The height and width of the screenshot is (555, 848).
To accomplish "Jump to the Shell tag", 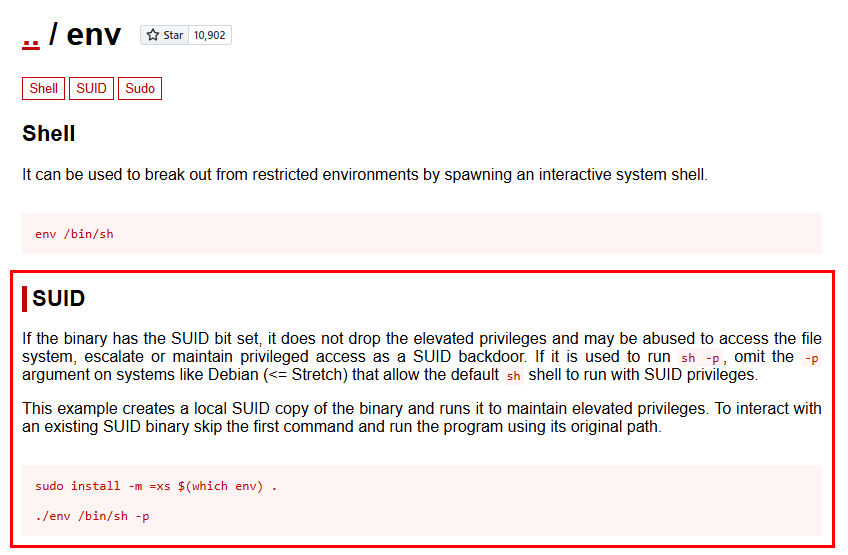I will [43, 88].
